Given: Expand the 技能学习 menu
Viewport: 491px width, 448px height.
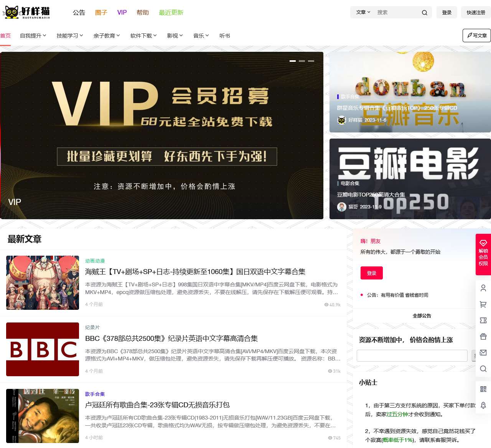Looking at the screenshot, I should click(x=70, y=36).
